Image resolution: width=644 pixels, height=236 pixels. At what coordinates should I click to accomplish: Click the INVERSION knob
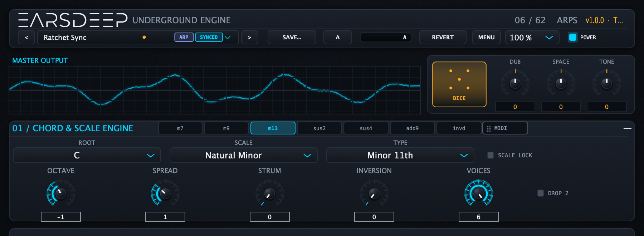coord(374,193)
